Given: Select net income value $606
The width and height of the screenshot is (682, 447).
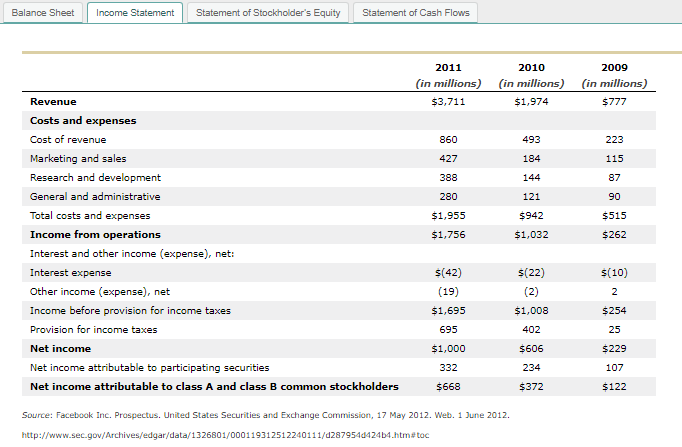Looking at the screenshot, I should (531, 349).
